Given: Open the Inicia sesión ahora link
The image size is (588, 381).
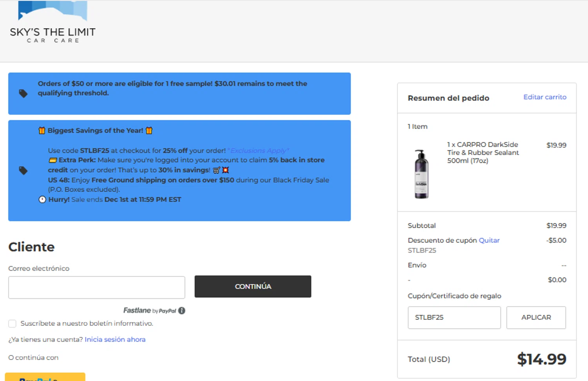Looking at the screenshot, I should 115,339.
